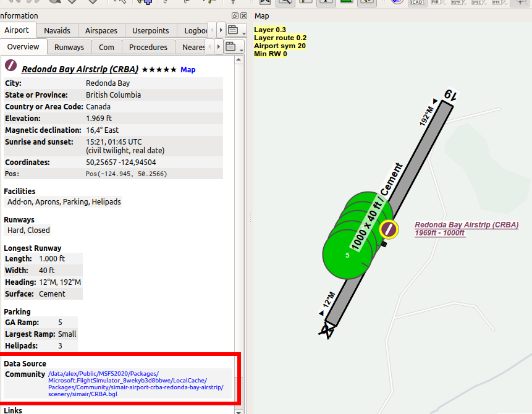Select the Nearest sub-tab

coord(191,47)
